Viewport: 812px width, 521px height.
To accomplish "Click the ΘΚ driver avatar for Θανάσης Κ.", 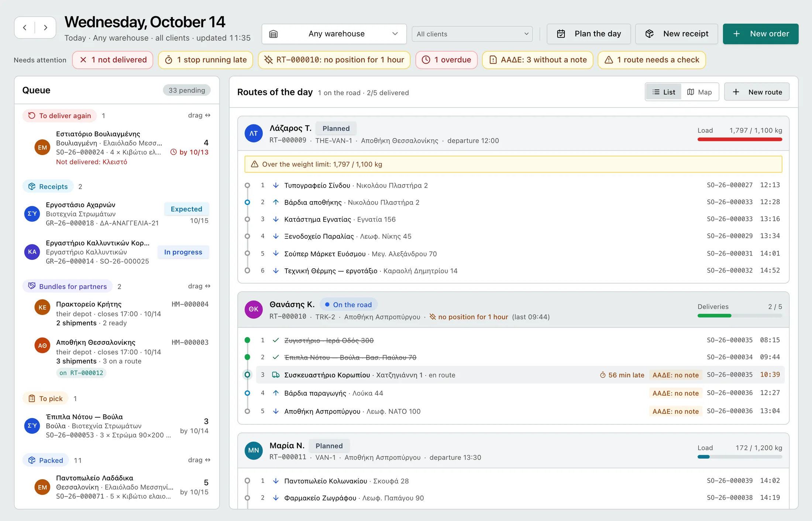I will pos(254,309).
